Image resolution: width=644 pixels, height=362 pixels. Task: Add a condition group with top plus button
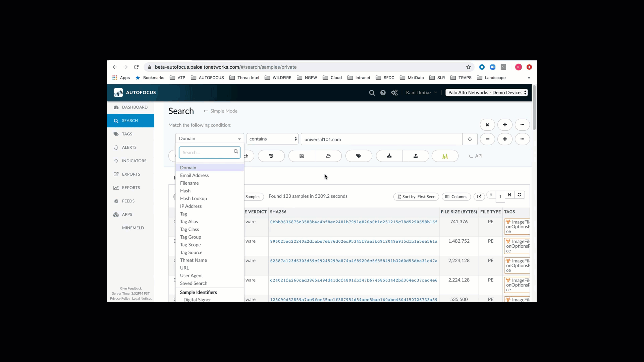(x=505, y=125)
